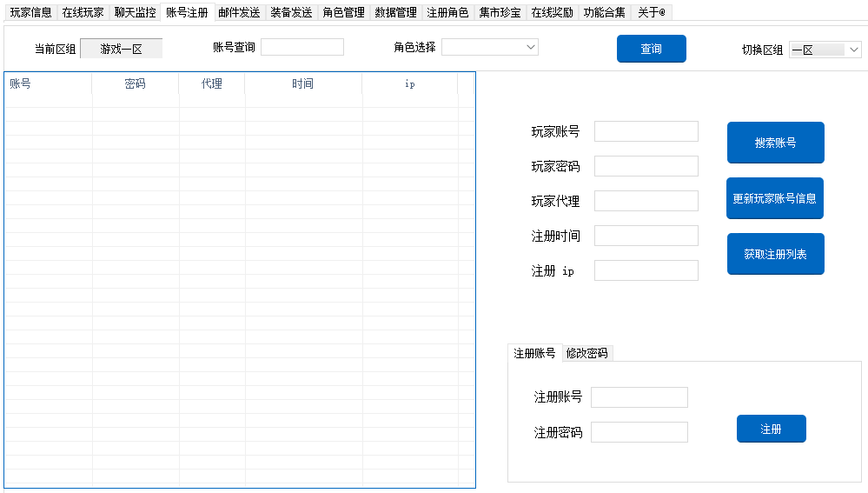Click the 时间 column header
The image size is (868, 493).
(303, 83)
